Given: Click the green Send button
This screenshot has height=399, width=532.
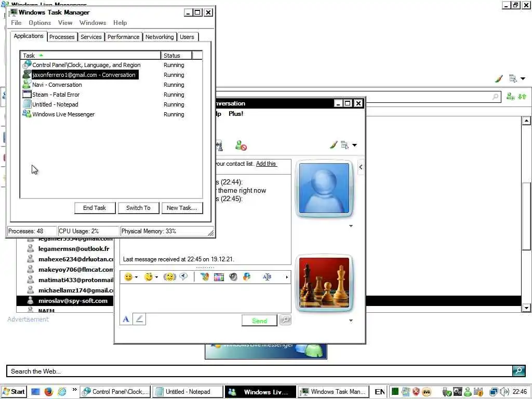Looking at the screenshot, I should coord(260,321).
